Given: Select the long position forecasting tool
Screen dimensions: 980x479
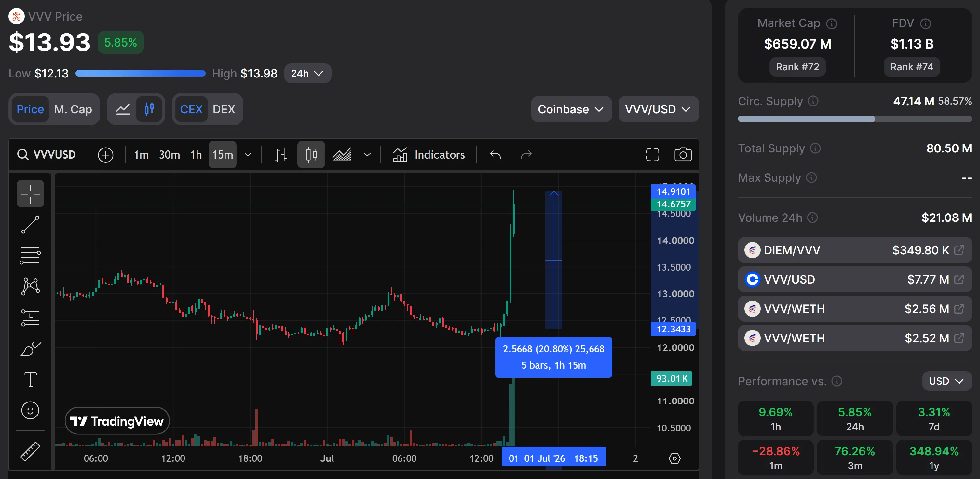Looking at the screenshot, I should point(31,317).
